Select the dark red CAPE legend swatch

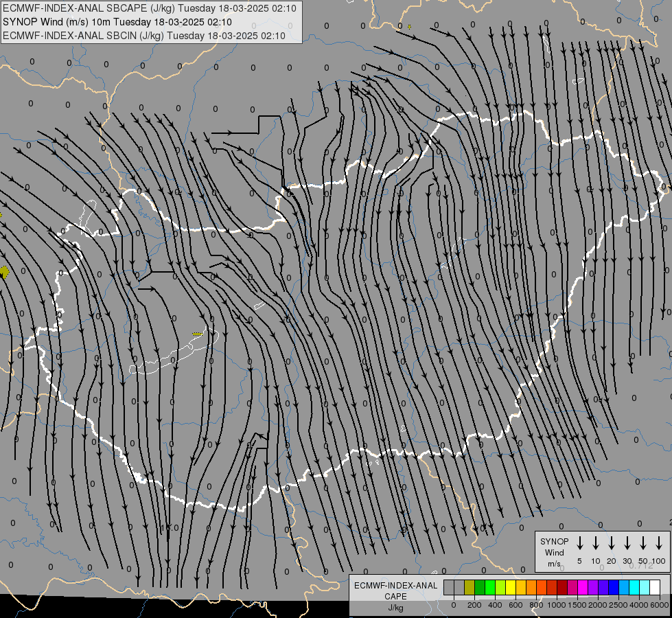click(562, 587)
